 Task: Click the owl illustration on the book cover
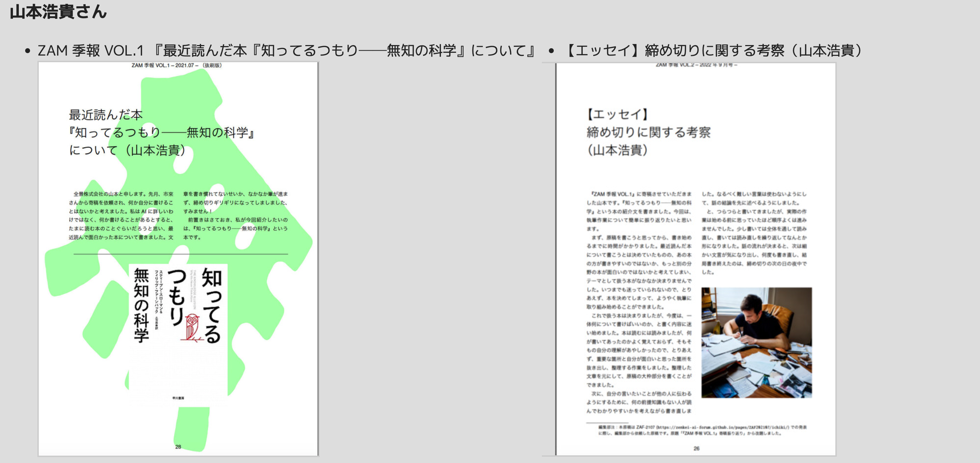click(193, 327)
